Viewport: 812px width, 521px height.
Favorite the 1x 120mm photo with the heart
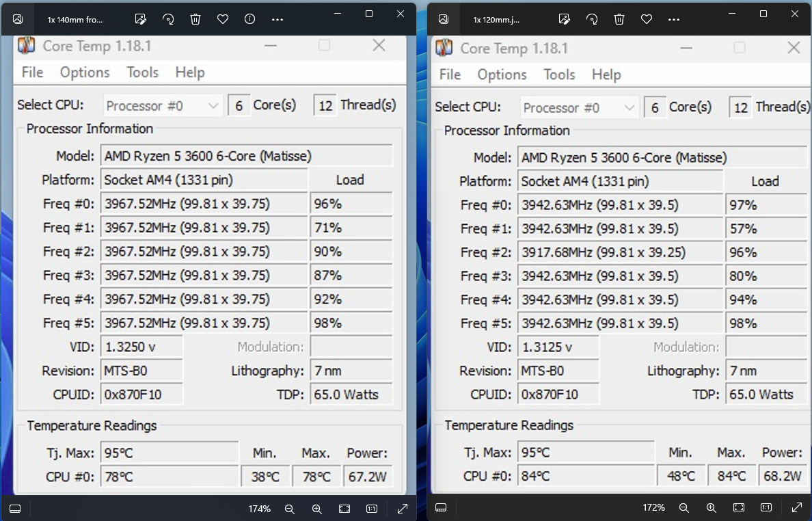click(647, 19)
